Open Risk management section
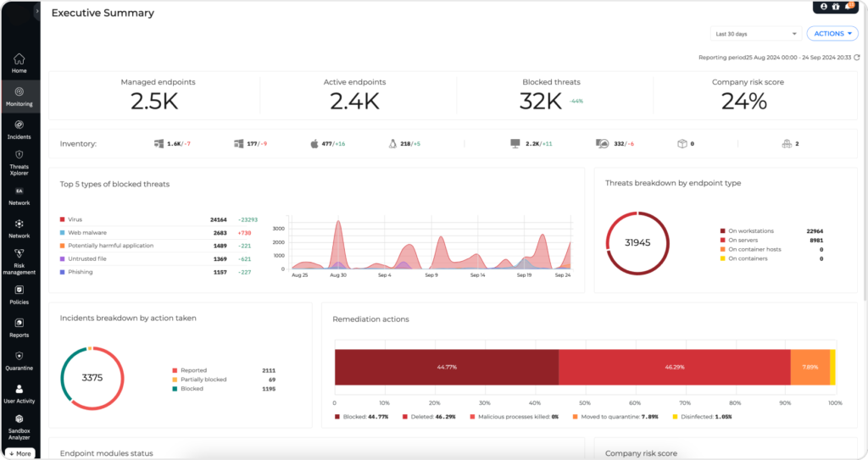This screenshot has height=460, width=868. pyautogui.click(x=19, y=261)
